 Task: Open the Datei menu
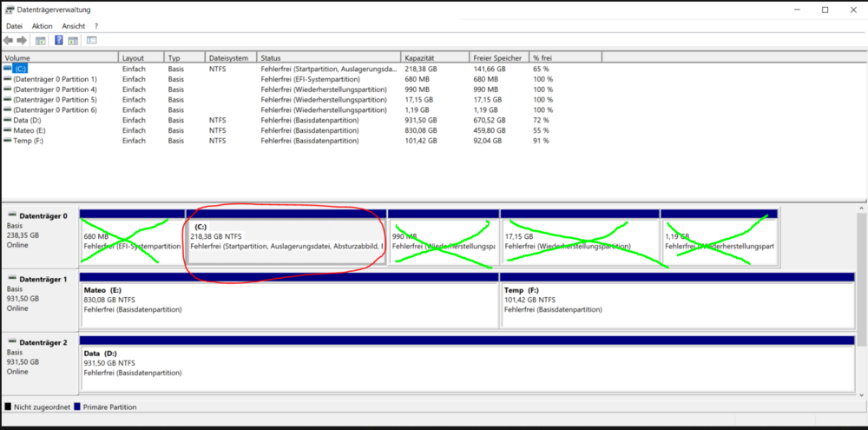14,26
